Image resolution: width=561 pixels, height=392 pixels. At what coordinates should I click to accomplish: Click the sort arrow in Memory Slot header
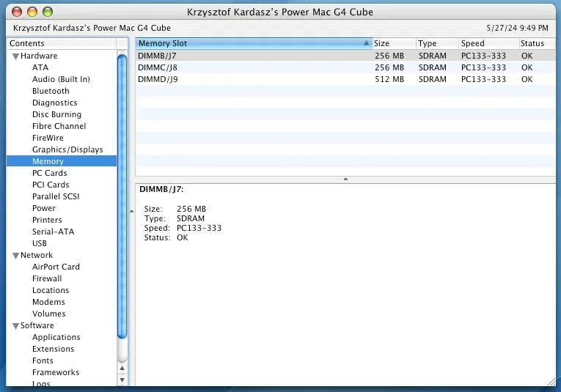367,43
